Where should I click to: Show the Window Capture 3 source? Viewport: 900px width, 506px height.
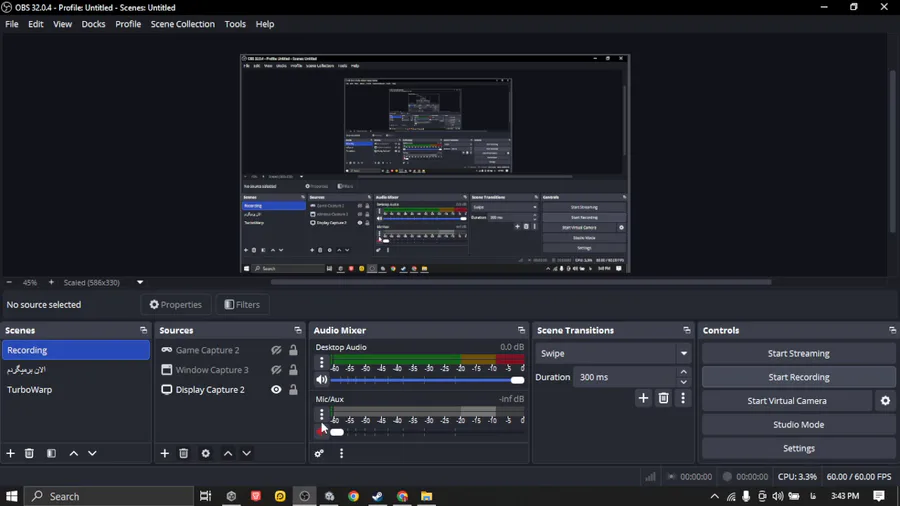point(276,370)
